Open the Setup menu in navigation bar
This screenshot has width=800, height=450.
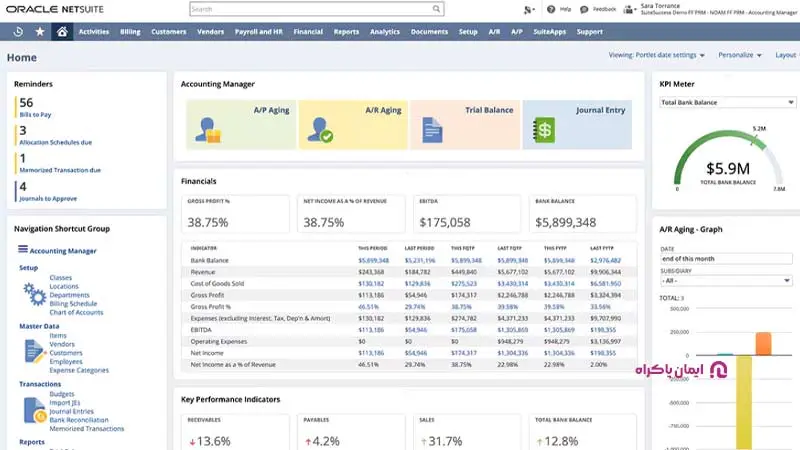point(468,32)
